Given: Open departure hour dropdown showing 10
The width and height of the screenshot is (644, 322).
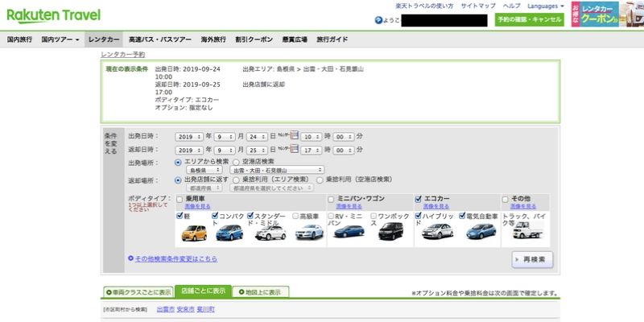Looking at the screenshot, I should point(312,136).
